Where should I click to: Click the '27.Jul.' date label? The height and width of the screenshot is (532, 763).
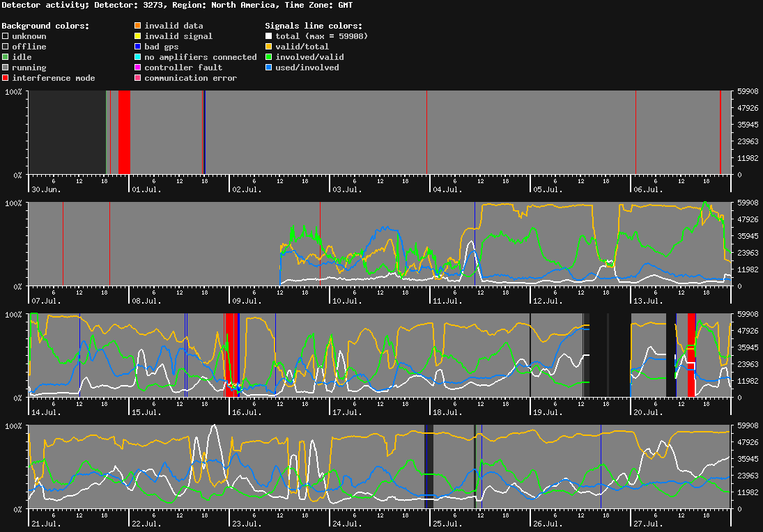[x=648, y=524]
